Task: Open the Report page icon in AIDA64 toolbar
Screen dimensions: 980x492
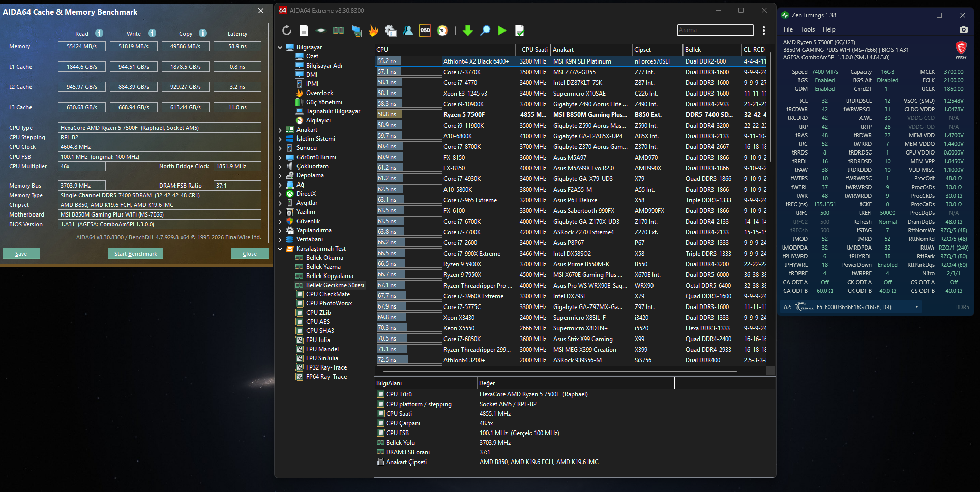Action: (x=304, y=30)
